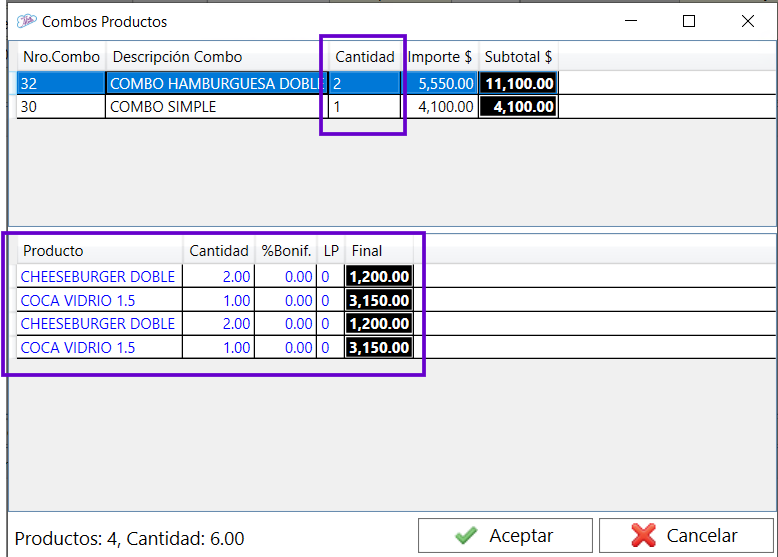Click the Importe $ column header

(x=440, y=57)
